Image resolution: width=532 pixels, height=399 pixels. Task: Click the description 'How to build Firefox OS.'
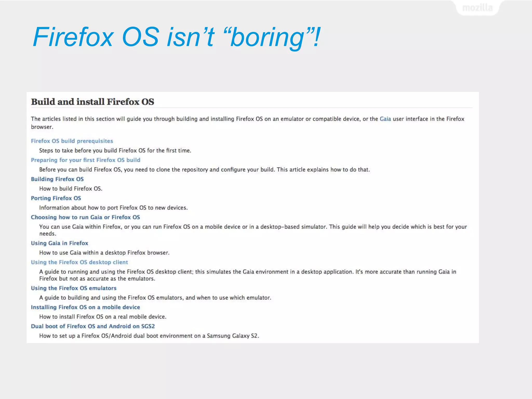(x=71, y=189)
